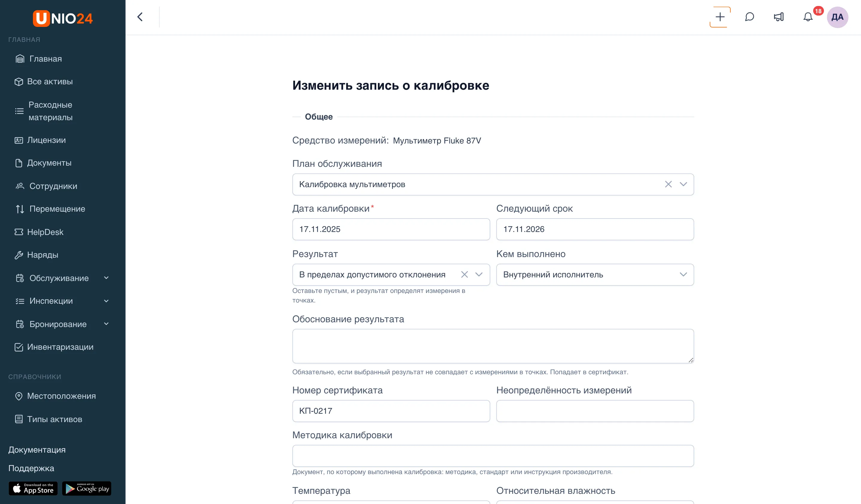
Task: Expand the Инспекции submenu
Action: point(106,301)
